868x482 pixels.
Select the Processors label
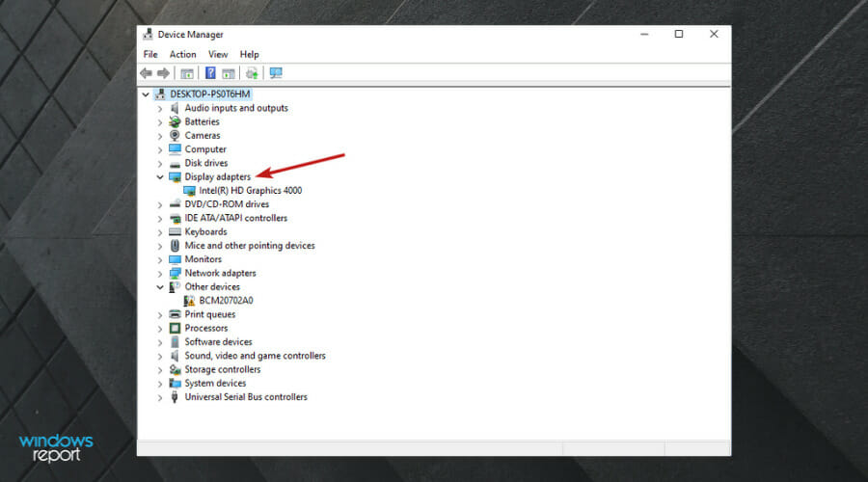206,328
